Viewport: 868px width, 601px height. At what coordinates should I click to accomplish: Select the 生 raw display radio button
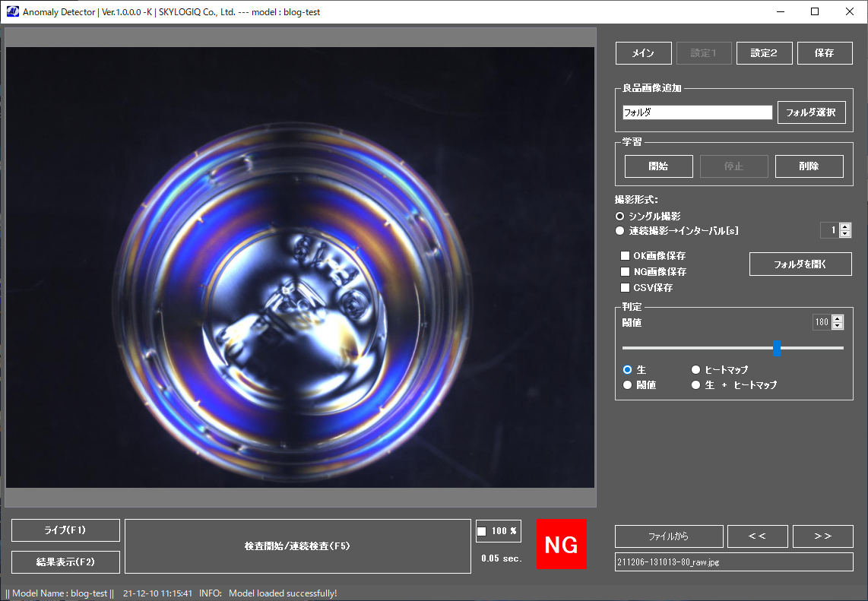point(627,370)
